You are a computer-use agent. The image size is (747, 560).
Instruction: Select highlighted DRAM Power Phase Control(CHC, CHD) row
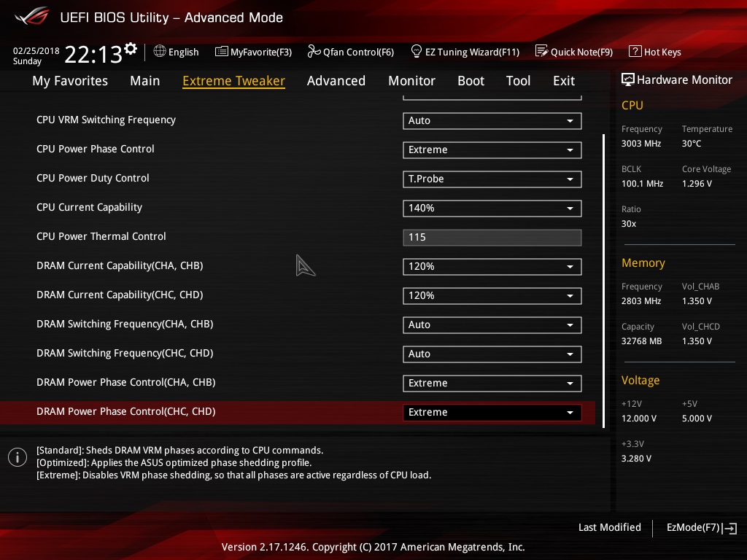pos(298,413)
